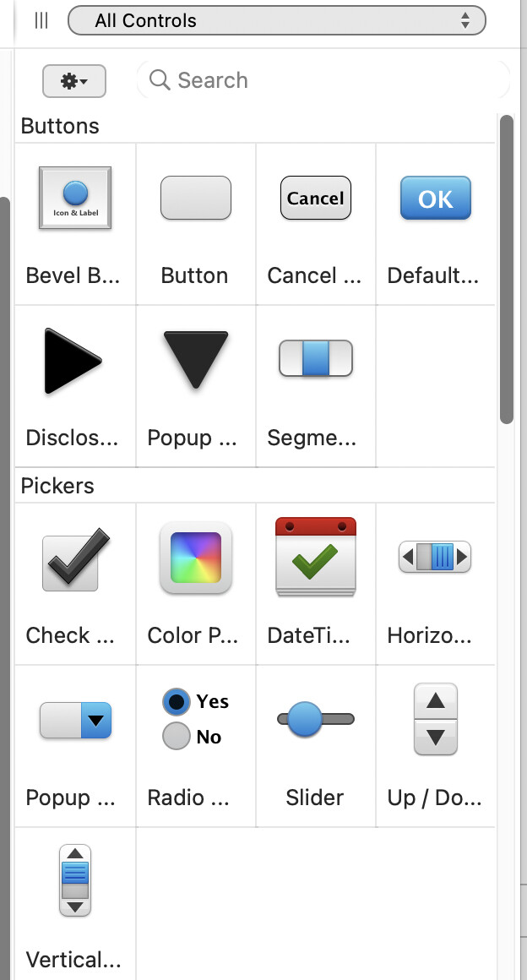Select the blue OK Default button
Image resolution: width=527 pixels, height=980 pixels.
(435, 199)
